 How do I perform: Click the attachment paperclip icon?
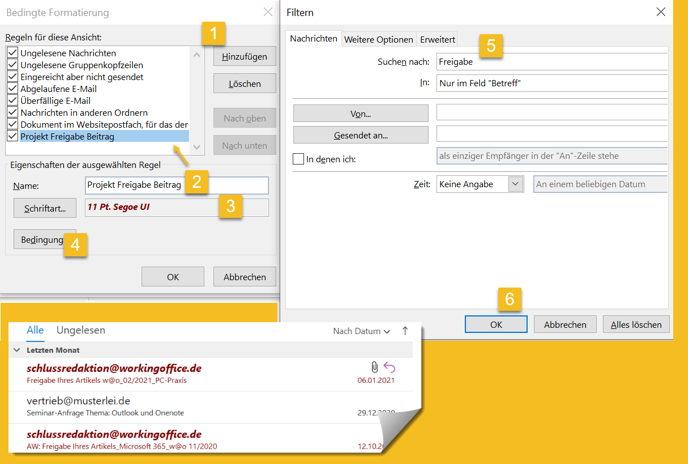(x=374, y=367)
